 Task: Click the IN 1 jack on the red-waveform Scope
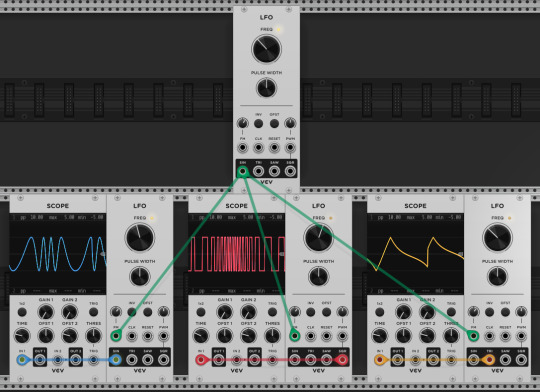[201, 360]
